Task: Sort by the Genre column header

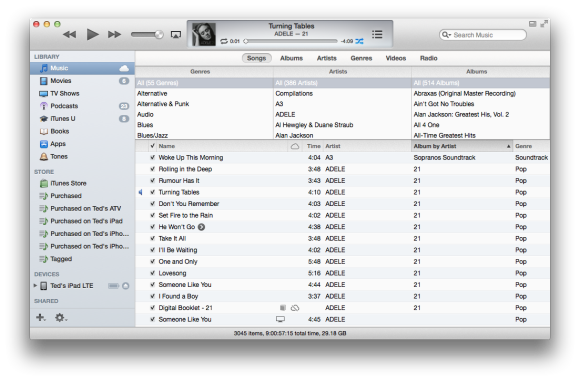Action: click(531, 146)
